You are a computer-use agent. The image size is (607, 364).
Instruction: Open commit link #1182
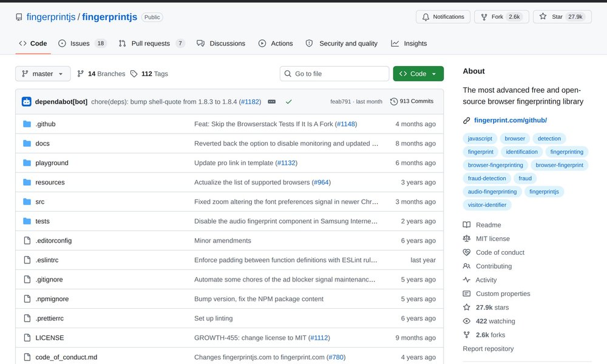click(x=250, y=102)
